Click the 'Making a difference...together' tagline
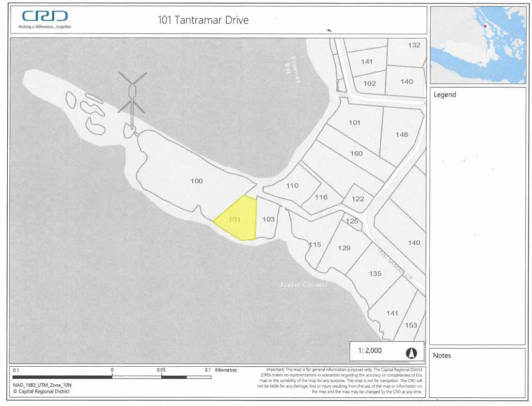The width and height of the screenshot is (532, 406). [x=45, y=26]
